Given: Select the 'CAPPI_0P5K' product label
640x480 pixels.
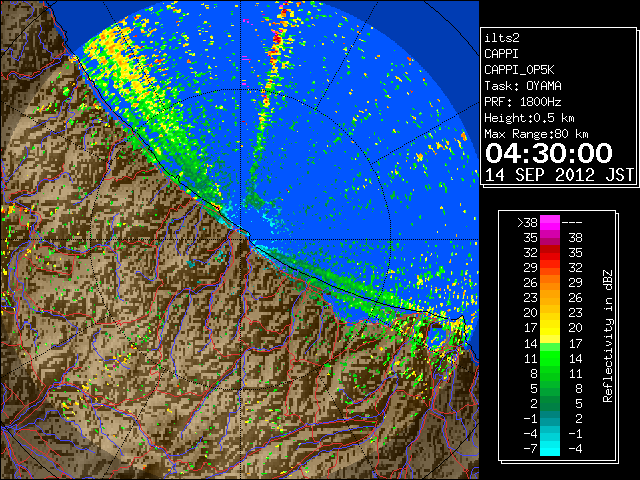Looking at the screenshot, I should click(x=519, y=70).
